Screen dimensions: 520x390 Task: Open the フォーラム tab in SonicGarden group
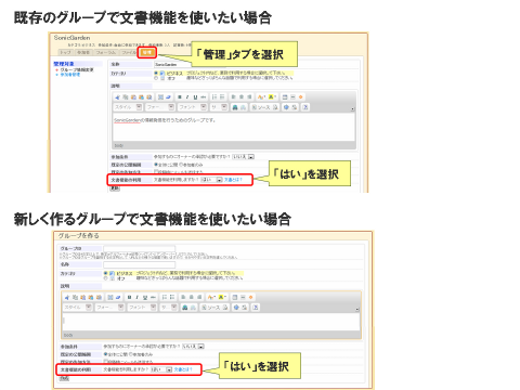(105, 52)
